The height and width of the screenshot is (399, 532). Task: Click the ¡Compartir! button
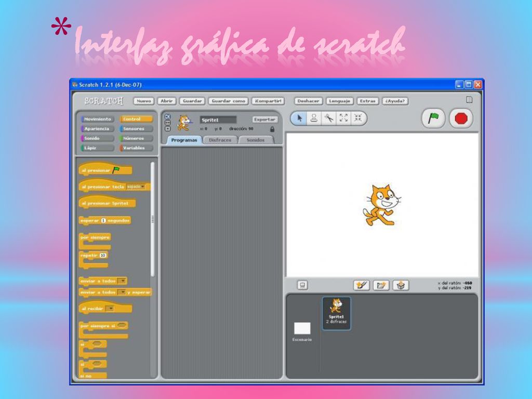(268, 101)
